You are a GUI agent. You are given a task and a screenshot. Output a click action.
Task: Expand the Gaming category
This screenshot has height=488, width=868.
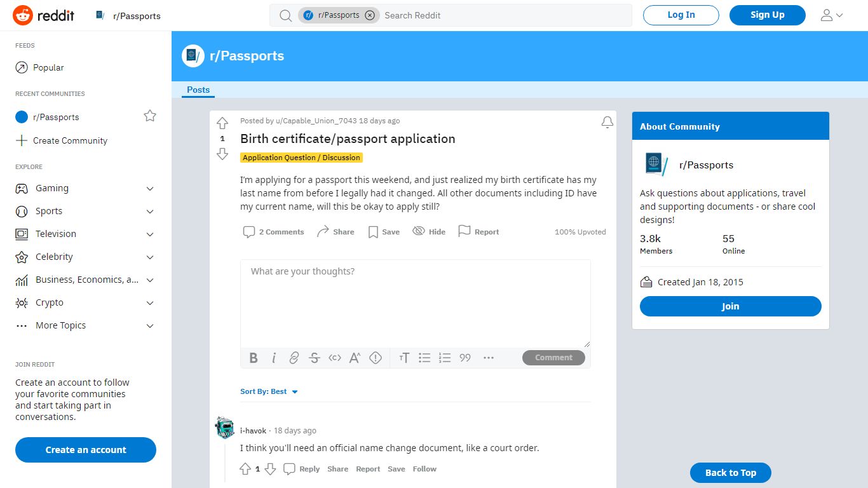[86, 188]
